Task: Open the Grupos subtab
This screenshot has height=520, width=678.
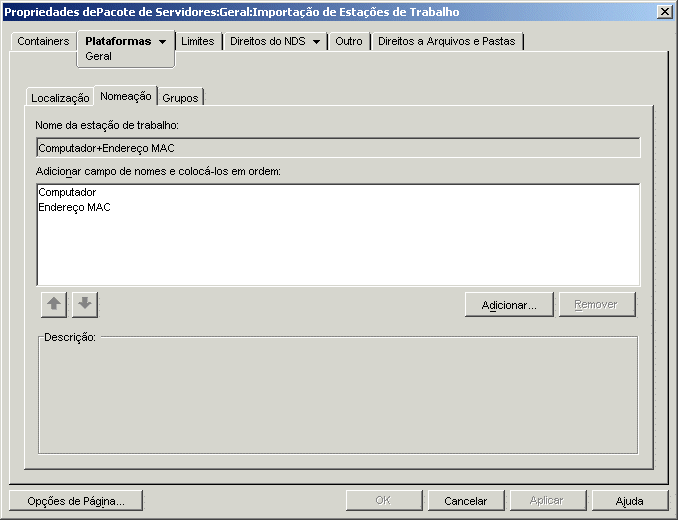Action: point(180,98)
